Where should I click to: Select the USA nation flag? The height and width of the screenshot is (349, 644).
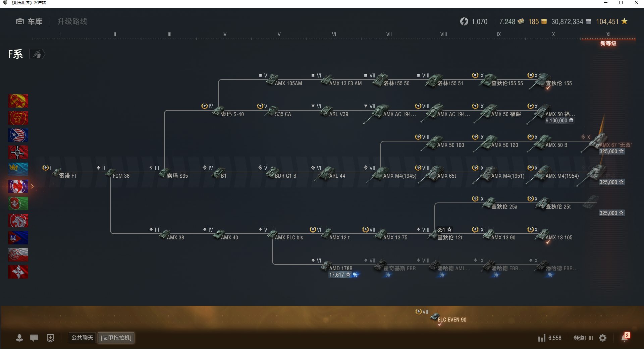tap(18, 135)
